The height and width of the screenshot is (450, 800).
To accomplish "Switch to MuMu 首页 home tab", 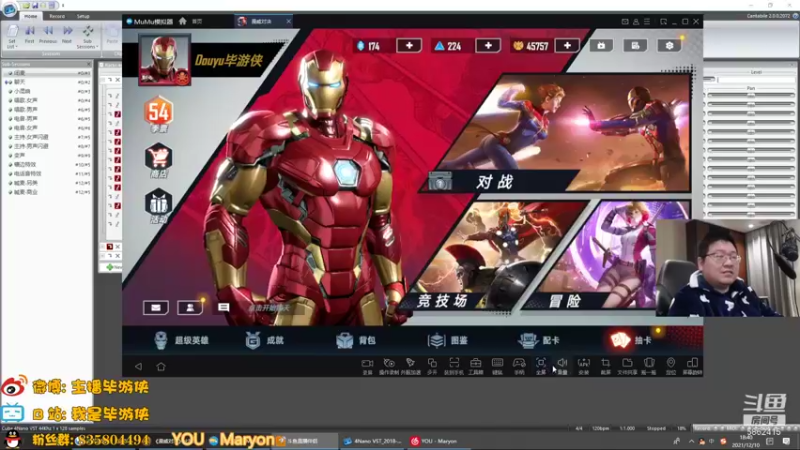I will (197, 21).
